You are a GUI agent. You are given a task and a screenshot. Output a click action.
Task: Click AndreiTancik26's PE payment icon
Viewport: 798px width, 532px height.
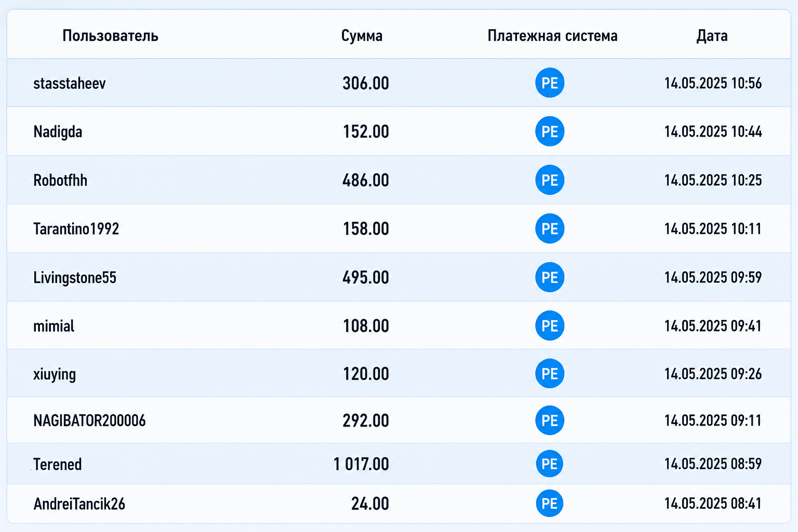[x=550, y=503]
